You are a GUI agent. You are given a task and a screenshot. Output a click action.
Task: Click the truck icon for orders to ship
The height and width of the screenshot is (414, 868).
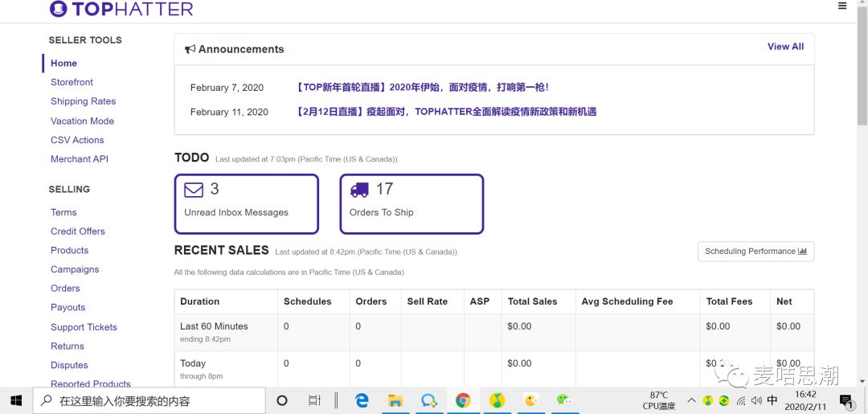click(359, 190)
